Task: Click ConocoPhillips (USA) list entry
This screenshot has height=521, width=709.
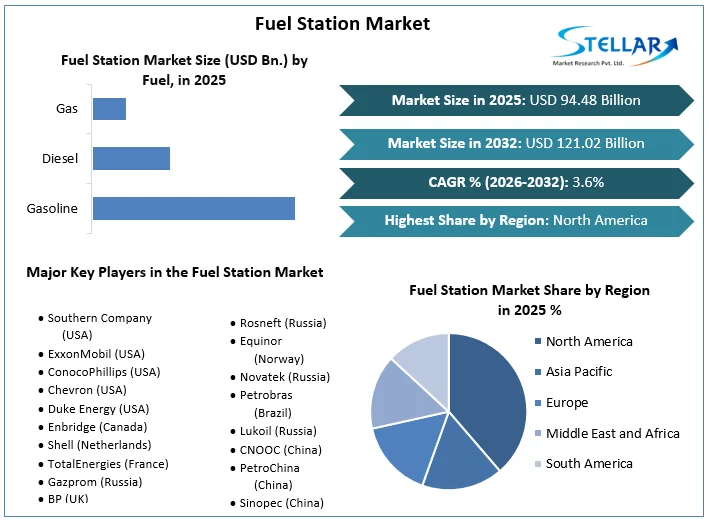Action: tap(100, 372)
